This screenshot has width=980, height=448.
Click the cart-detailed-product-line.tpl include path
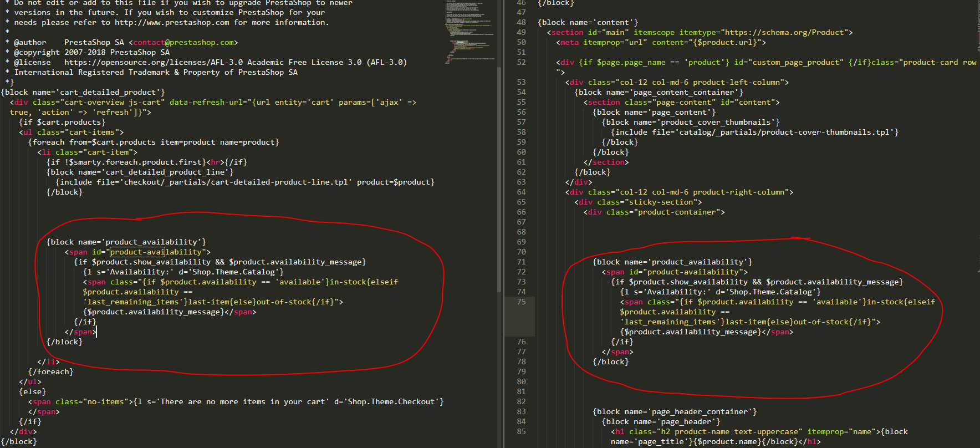pos(238,182)
